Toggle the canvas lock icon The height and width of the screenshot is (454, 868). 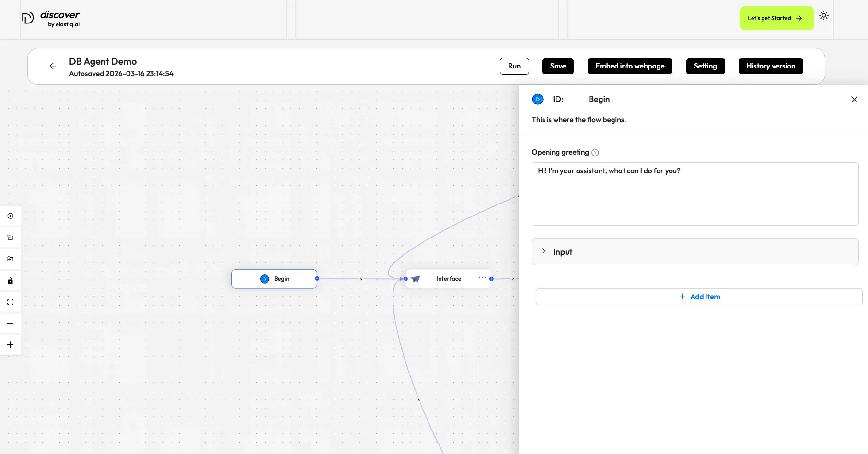[10, 281]
